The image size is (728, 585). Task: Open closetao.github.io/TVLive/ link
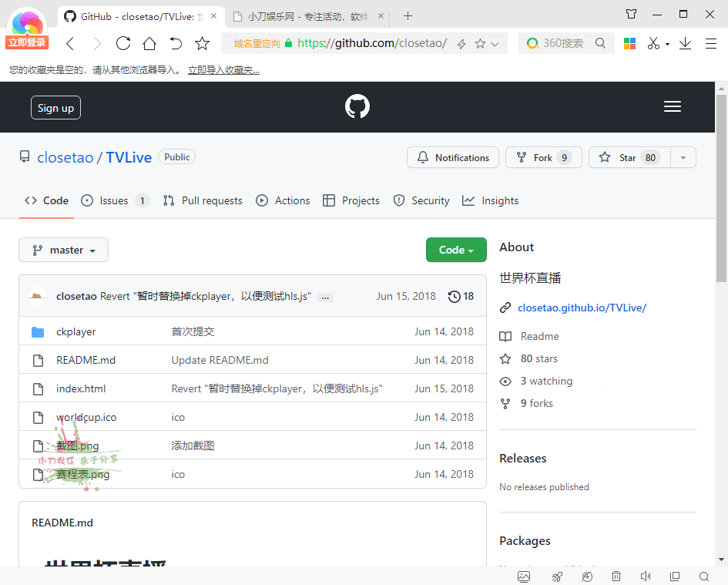582,308
